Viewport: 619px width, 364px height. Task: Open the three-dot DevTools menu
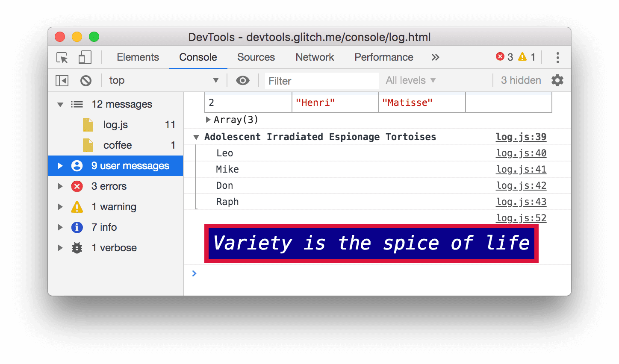coord(557,57)
